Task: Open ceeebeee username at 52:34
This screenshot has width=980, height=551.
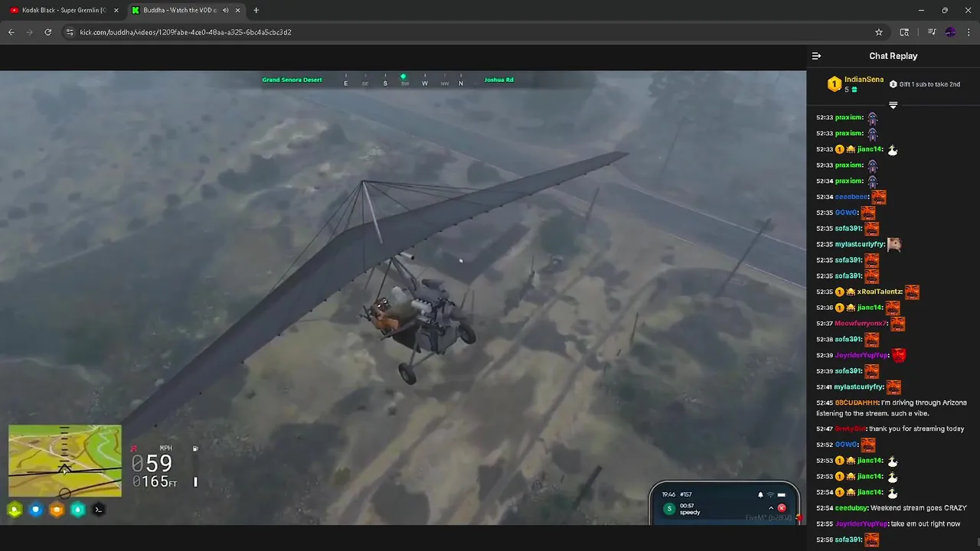Action: point(852,197)
